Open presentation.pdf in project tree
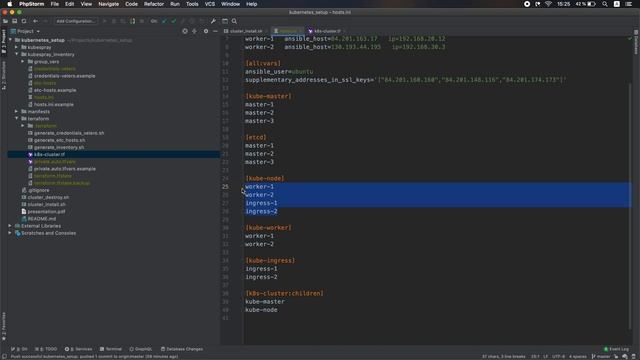Screen dimensions: 640x360 pyautogui.click(x=46, y=211)
